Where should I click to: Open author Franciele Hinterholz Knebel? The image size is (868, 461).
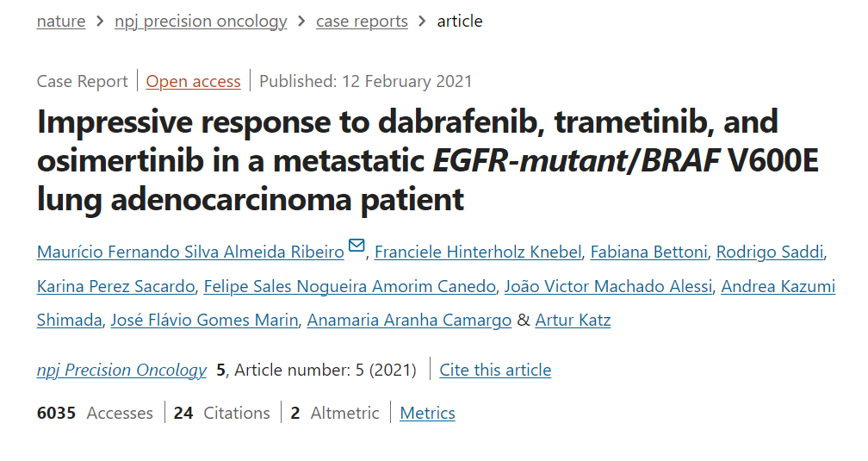[x=478, y=252]
